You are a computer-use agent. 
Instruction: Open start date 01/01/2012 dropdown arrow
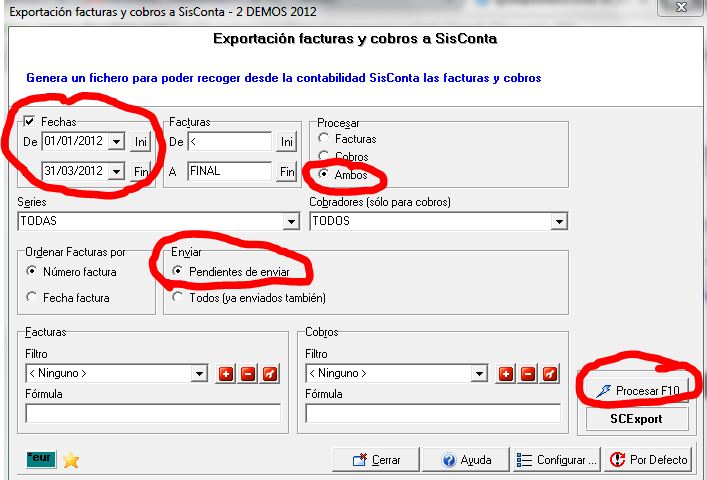116,142
